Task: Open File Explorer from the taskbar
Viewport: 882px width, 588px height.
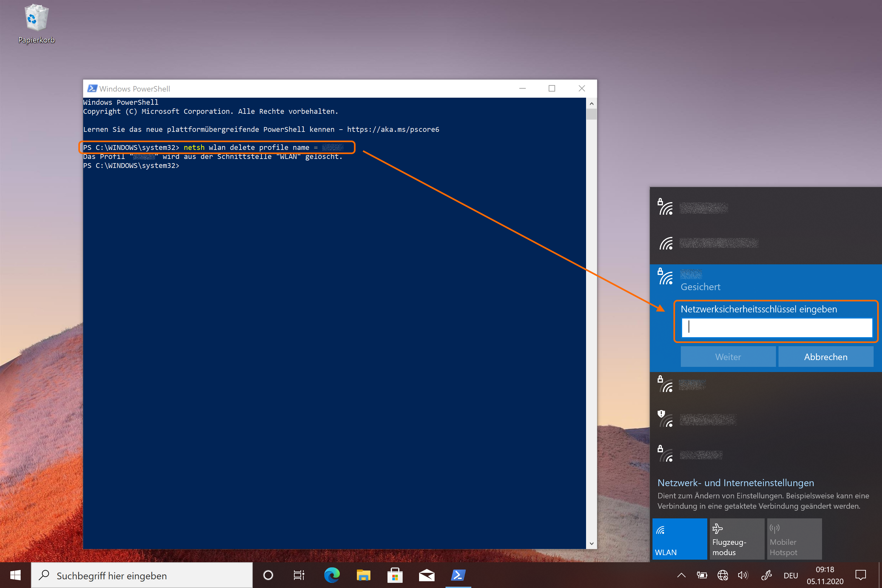Action: (363, 575)
